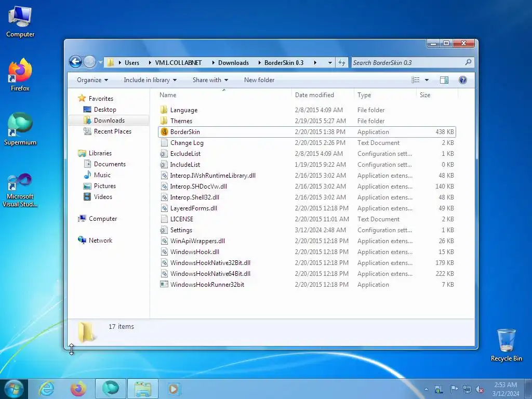Select Libraries in the navigation pane
Image resolution: width=532 pixels, height=399 pixels.
100,153
